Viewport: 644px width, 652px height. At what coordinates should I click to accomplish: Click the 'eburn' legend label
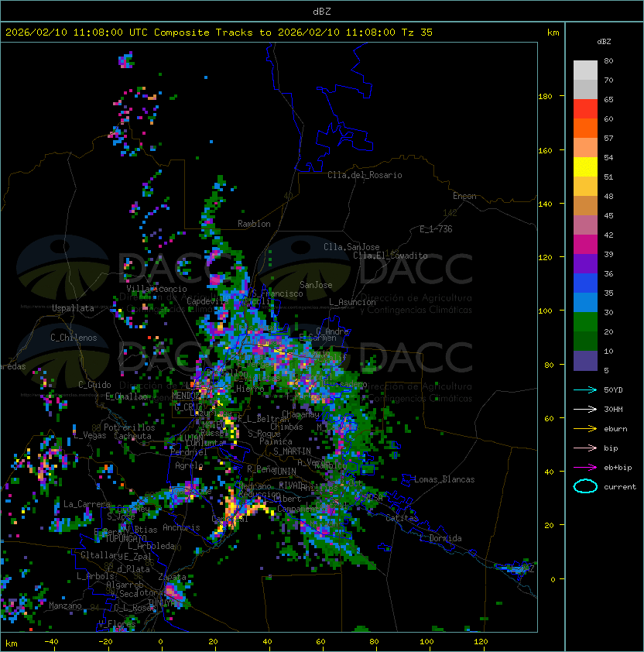pos(615,429)
